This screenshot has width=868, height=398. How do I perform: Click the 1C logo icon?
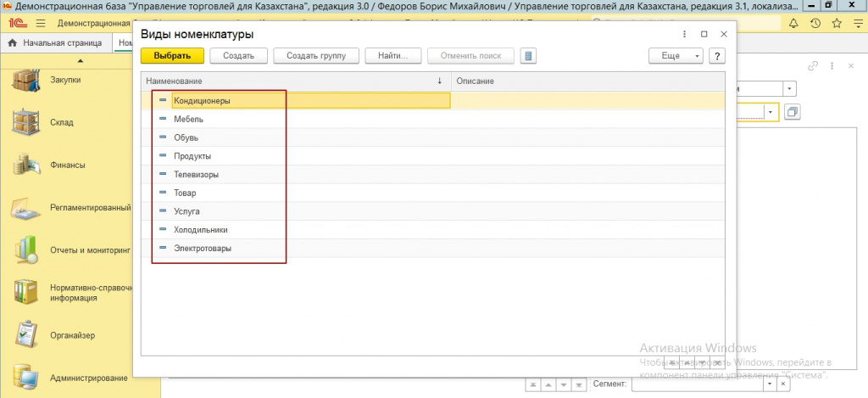19,23
